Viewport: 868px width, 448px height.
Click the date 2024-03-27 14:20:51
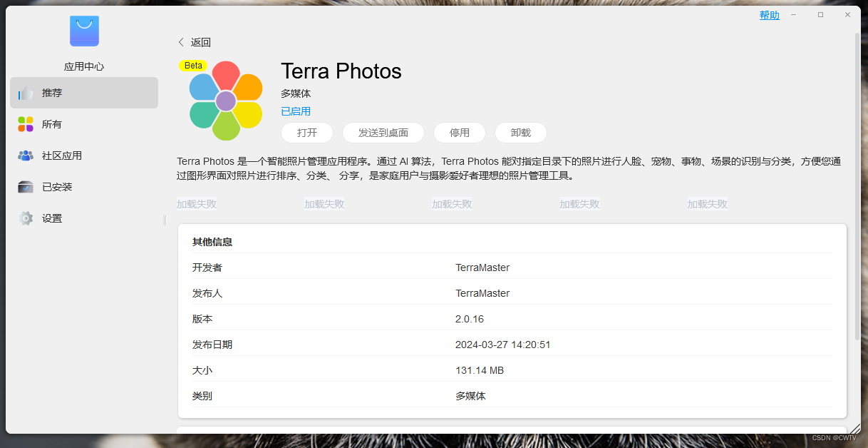[503, 345]
